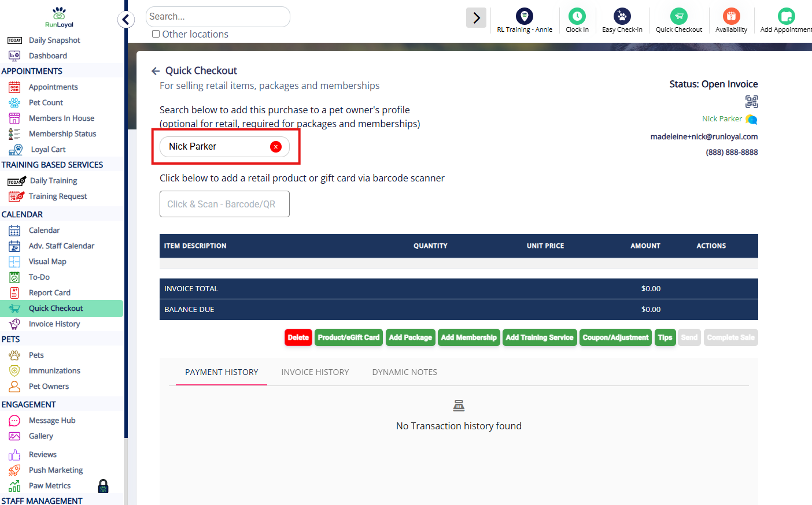The image size is (812, 505).
Task: Click the Add Membership button
Action: pos(469,337)
